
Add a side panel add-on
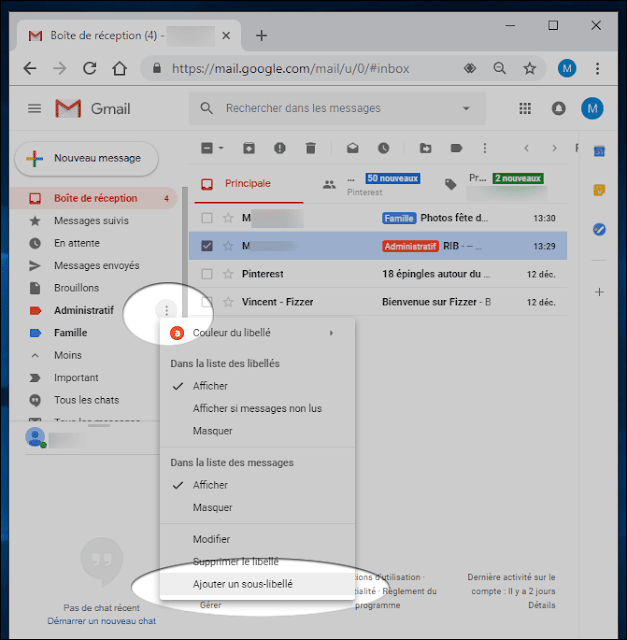(x=599, y=292)
